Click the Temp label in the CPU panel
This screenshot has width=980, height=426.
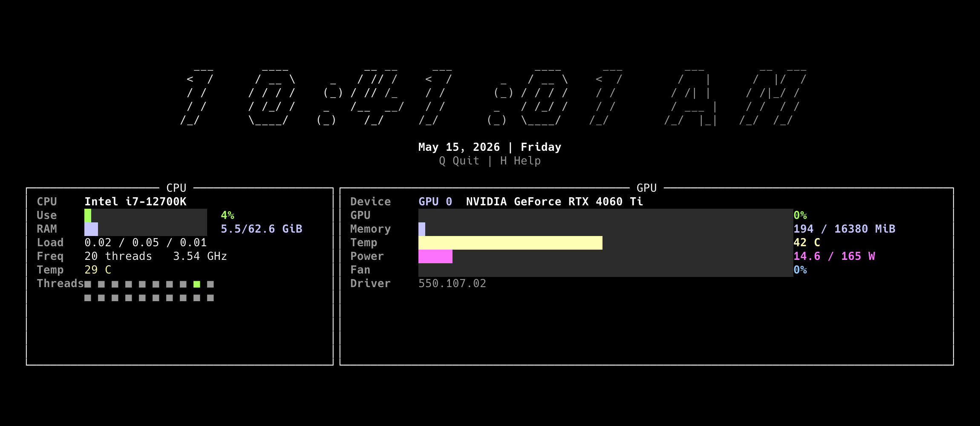pyautogui.click(x=50, y=270)
